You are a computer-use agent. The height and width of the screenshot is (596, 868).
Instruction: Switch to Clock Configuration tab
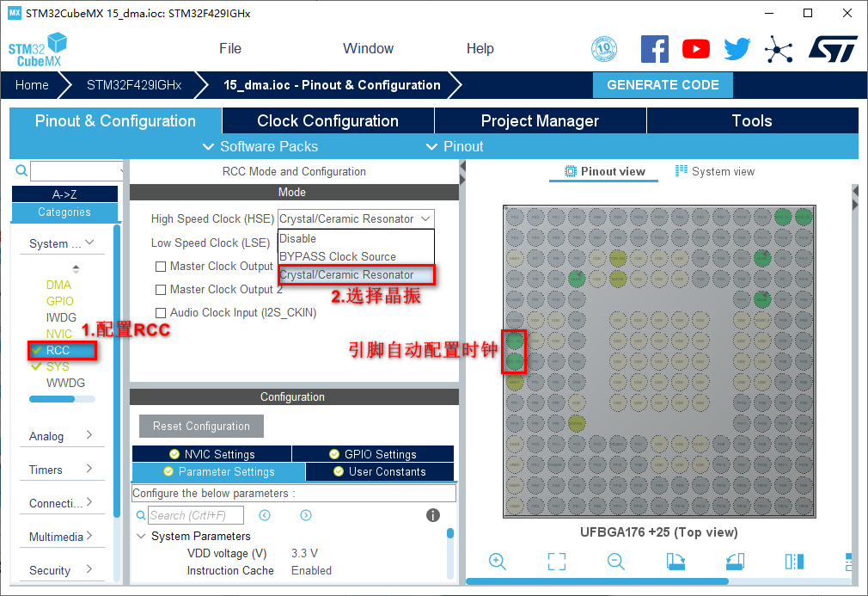(x=327, y=121)
